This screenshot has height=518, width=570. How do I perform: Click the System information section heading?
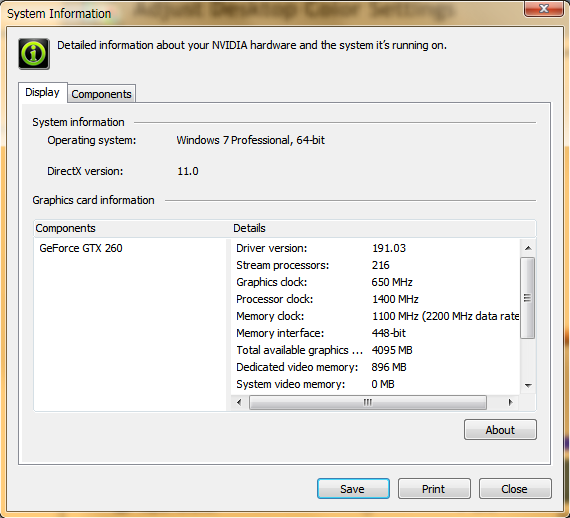click(78, 122)
